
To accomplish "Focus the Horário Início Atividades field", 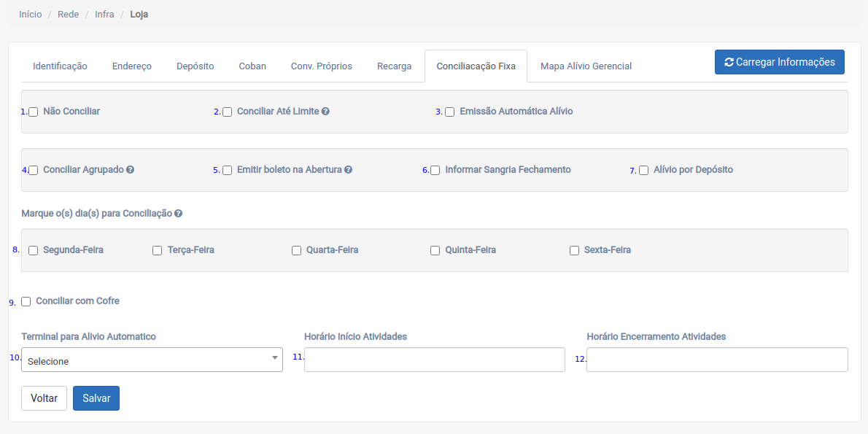I will click(x=434, y=360).
